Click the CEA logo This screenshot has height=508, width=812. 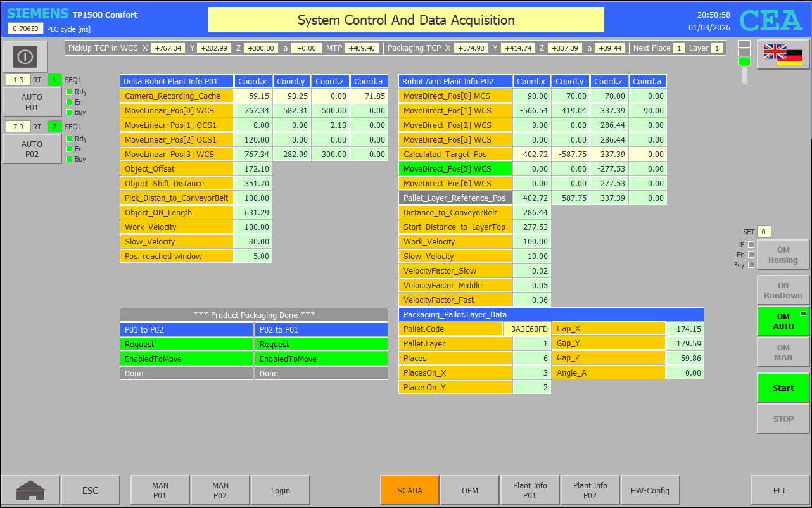[x=771, y=21]
